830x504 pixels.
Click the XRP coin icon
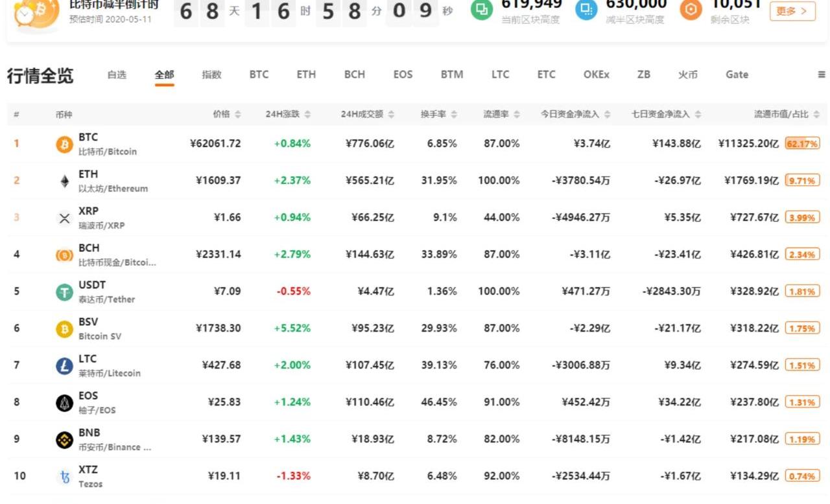click(x=64, y=218)
